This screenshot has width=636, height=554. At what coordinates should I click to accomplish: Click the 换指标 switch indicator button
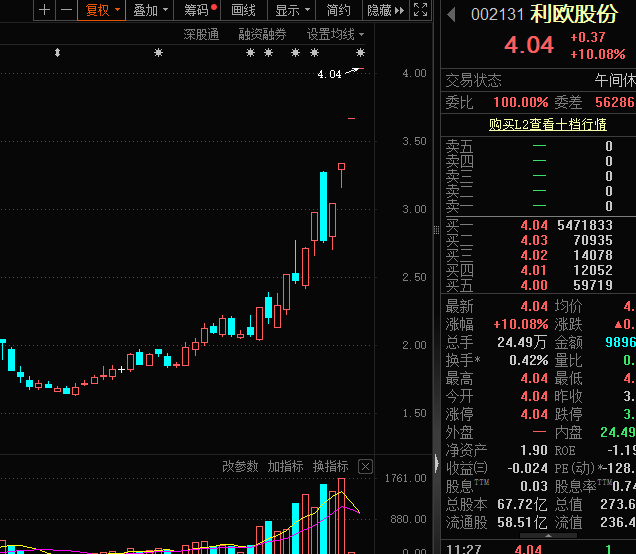tap(330, 466)
